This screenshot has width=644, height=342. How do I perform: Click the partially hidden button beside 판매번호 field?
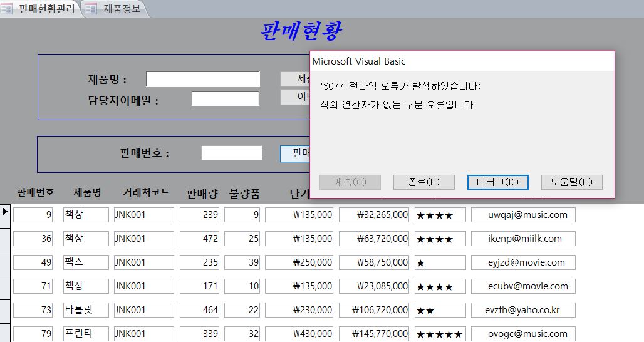tap(295, 153)
